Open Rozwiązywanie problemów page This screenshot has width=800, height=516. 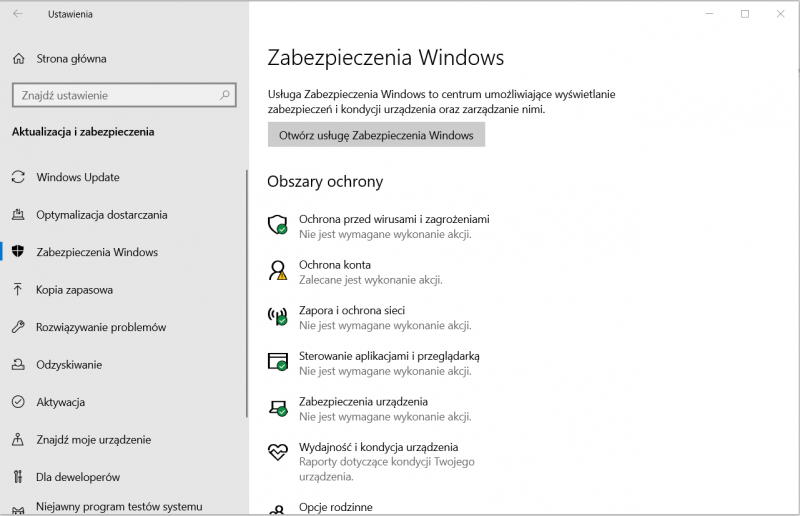pos(101,327)
